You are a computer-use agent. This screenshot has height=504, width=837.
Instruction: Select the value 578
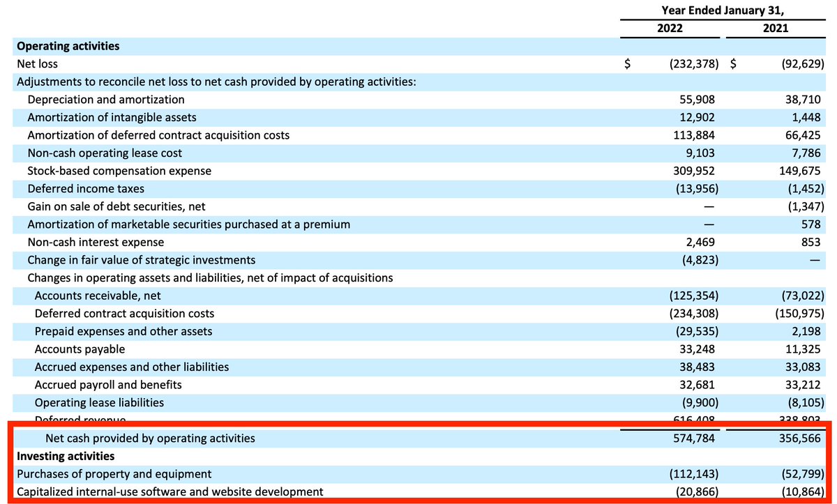(x=811, y=224)
